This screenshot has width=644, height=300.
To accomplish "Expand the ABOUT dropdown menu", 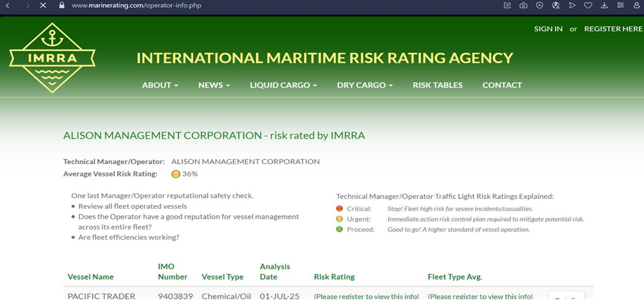I will pyautogui.click(x=160, y=86).
